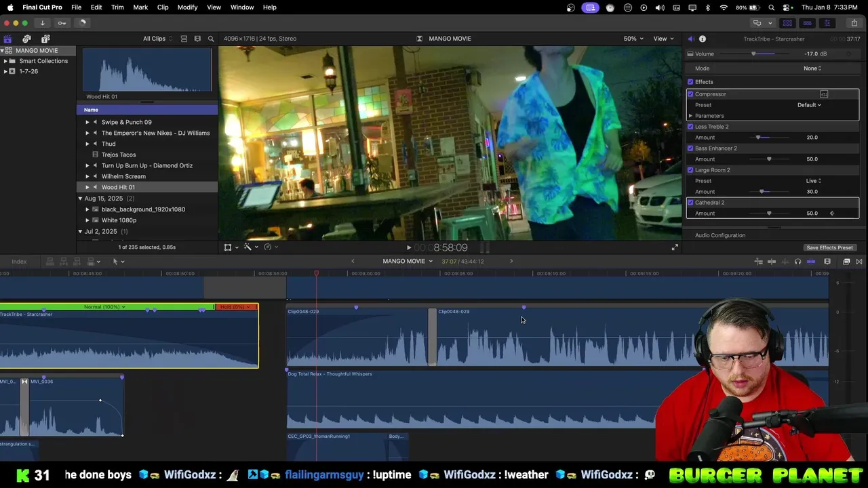Open the Compressor effect custom controls icon

[x=824, y=94]
